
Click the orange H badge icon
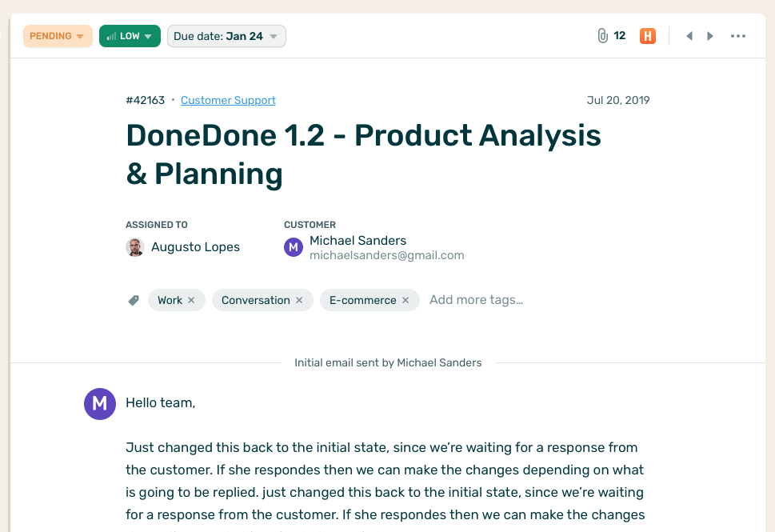coord(648,36)
